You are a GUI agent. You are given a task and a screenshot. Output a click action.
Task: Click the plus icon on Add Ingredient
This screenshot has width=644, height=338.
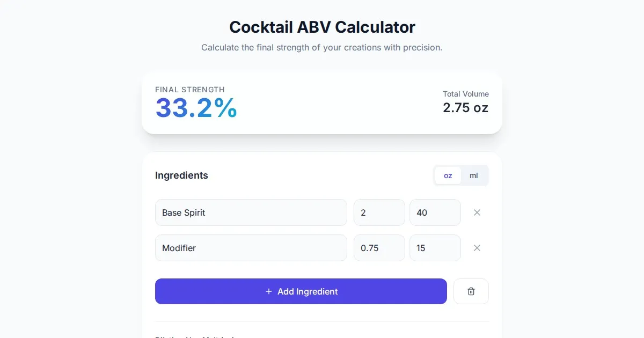269,291
